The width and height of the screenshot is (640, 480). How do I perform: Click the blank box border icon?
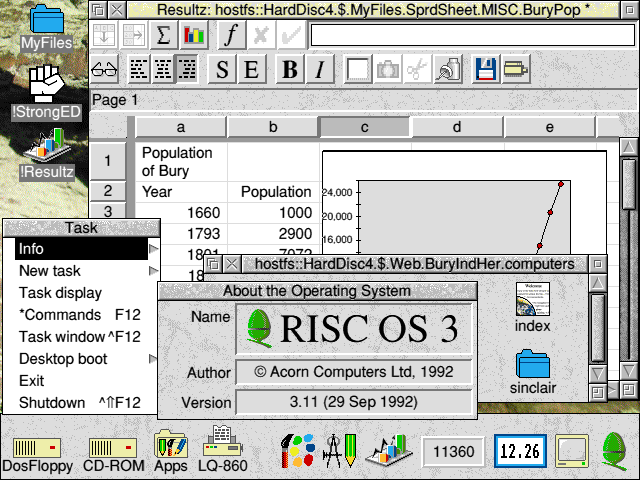pos(358,69)
